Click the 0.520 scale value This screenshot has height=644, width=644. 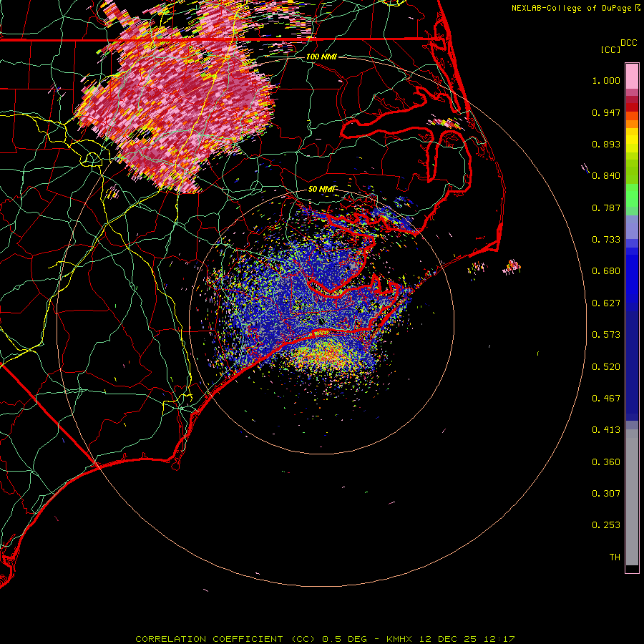pyautogui.click(x=606, y=367)
